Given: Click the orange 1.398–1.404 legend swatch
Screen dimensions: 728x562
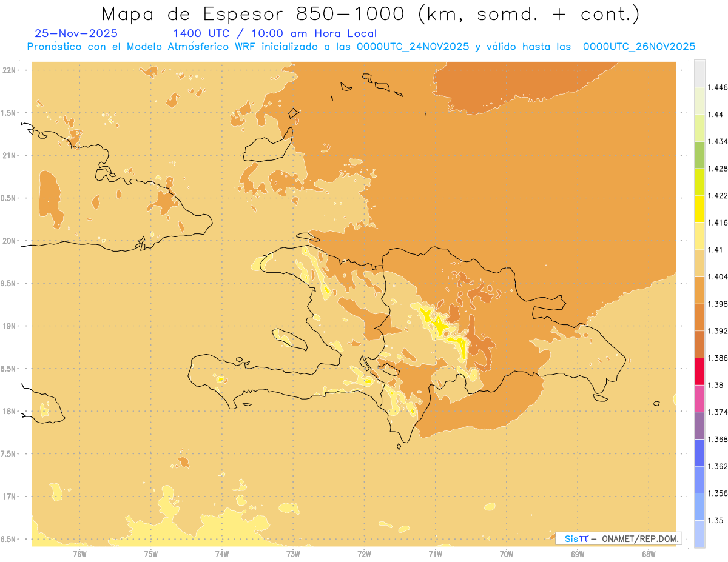Looking at the screenshot, I should coord(699,290).
